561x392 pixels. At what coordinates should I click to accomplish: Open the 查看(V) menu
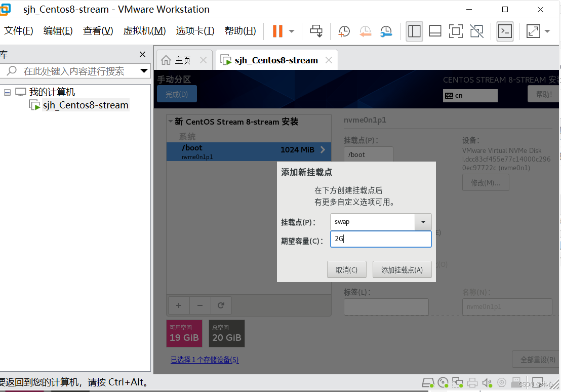click(x=98, y=31)
